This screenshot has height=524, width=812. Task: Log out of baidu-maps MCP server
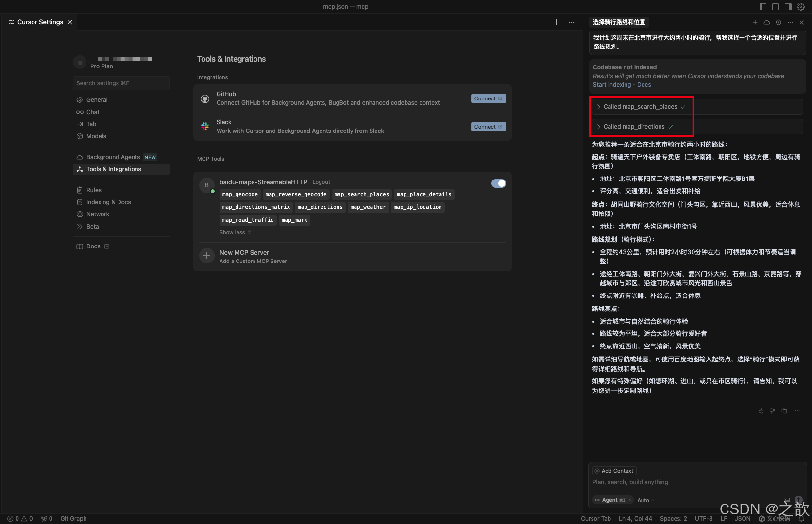tap(321, 182)
